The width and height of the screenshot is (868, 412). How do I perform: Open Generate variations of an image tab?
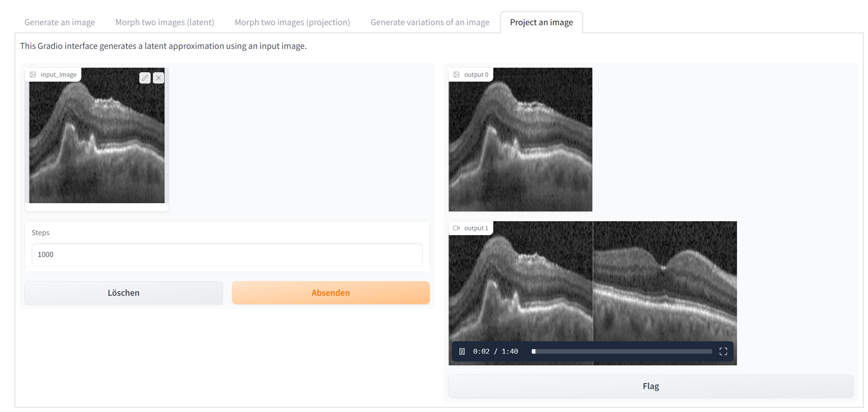(430, 22)
